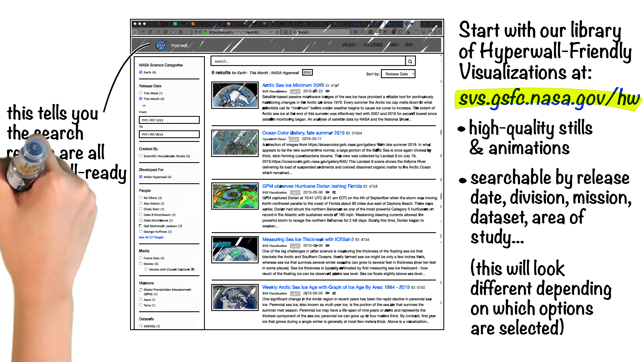Viewport: 644px width, 362px height.
Task: Click the Arctic sea ice globe thumbnail
Action: (x=235, y=95)
